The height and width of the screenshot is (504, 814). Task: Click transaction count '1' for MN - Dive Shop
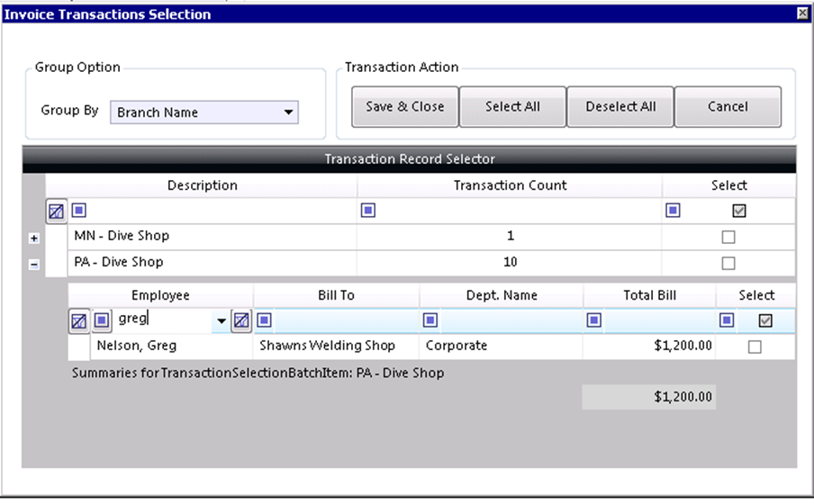tap(510, 237)
